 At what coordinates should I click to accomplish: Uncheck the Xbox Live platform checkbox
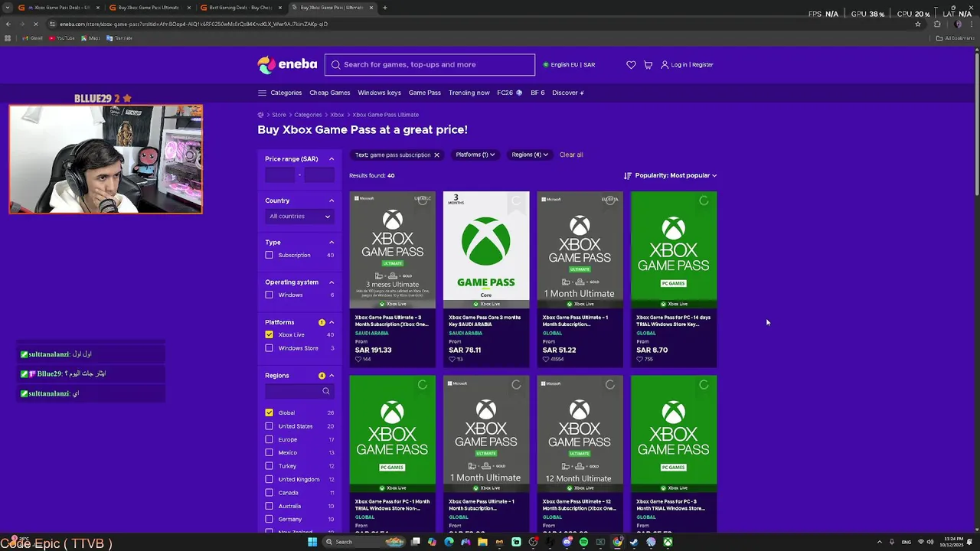(x=269, y=334)
